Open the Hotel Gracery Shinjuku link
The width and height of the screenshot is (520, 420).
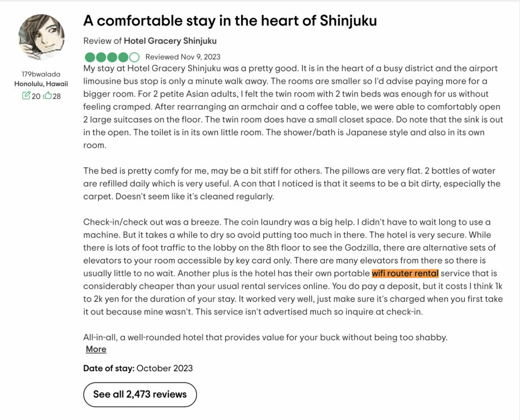click(170, 41)
